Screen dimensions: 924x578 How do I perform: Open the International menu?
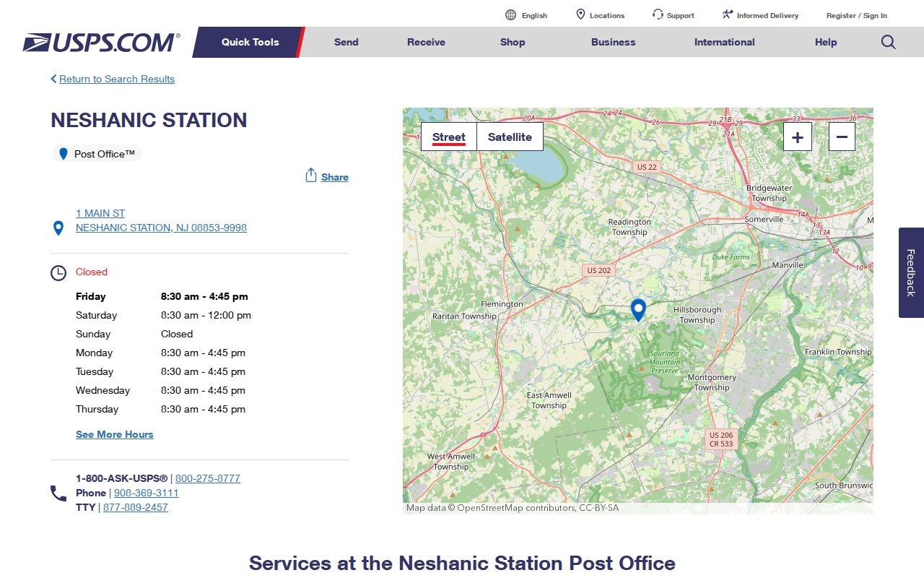pyautogui.click(x=725, y=42)
